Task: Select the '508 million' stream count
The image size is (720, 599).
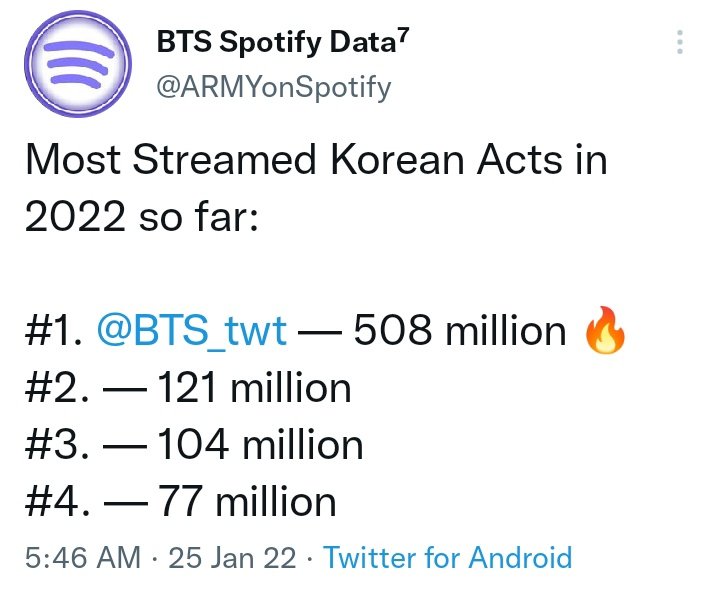Action: click(x=460, y=330)
